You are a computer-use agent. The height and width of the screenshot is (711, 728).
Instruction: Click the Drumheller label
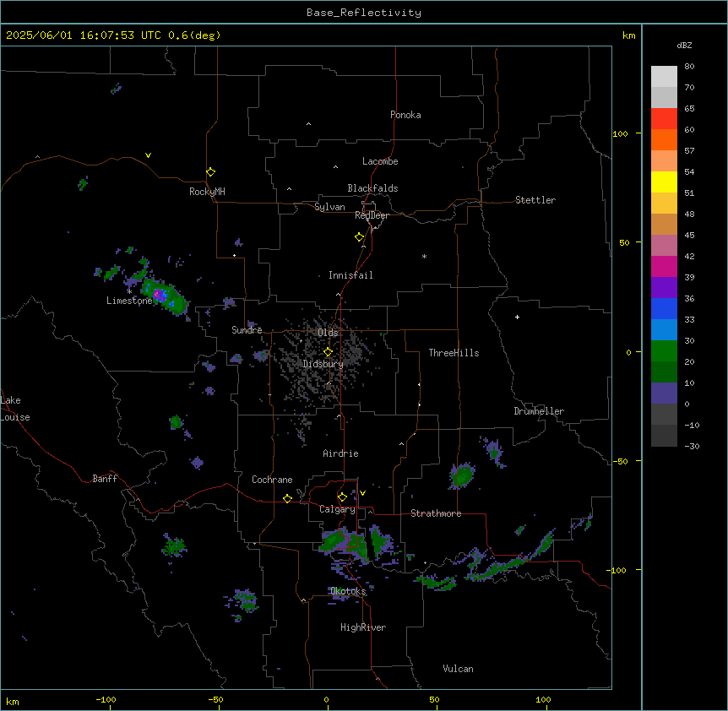[539, 411]
